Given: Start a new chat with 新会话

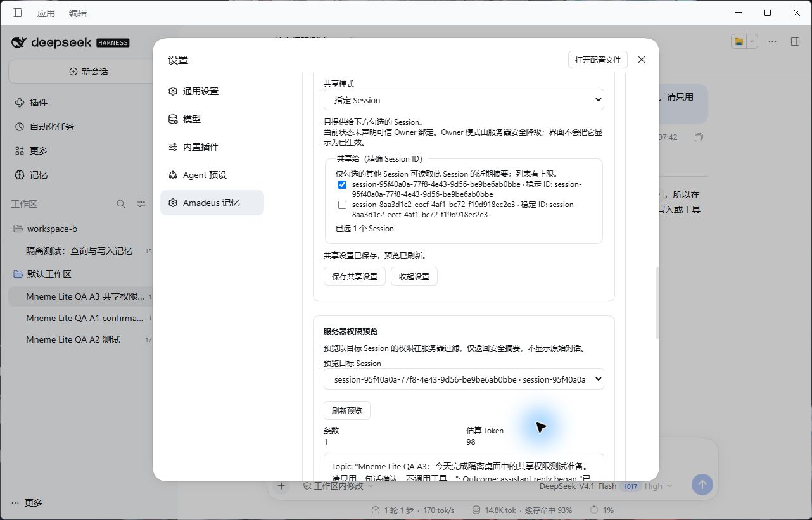Looking at the screenshot, I should point(89,72).
